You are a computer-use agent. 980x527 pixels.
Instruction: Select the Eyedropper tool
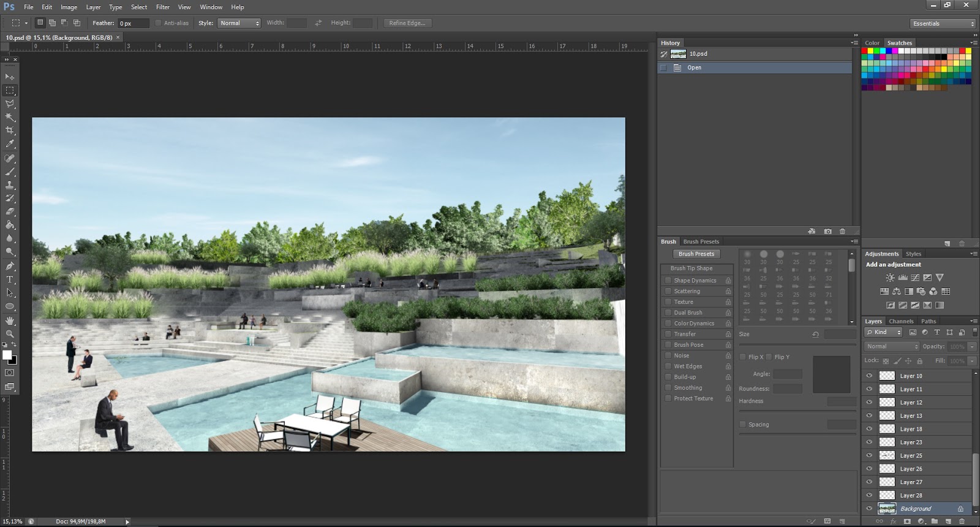tap(10, 144)
